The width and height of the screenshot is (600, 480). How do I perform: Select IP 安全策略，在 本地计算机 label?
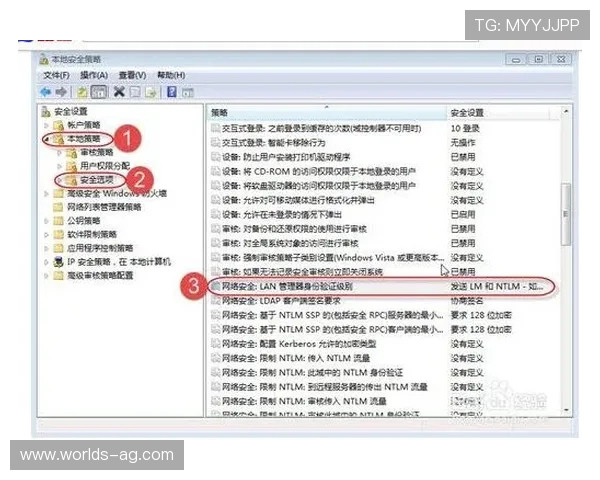pos(119,262)
